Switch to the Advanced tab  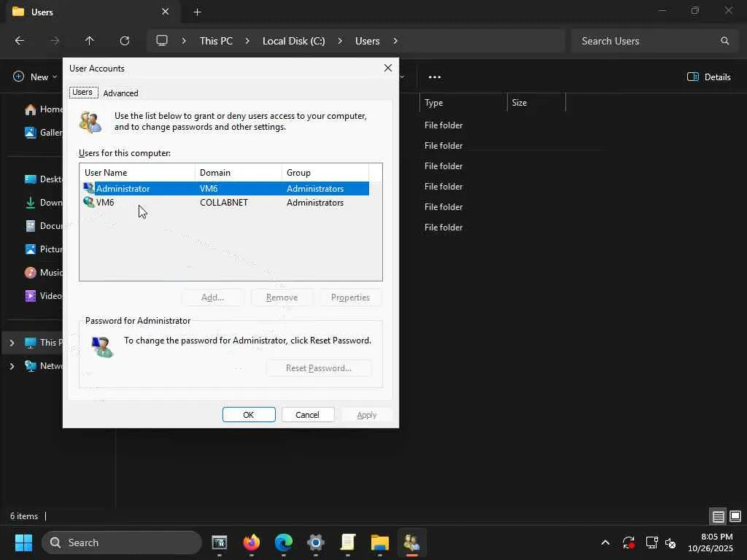(x=120, y=93)
